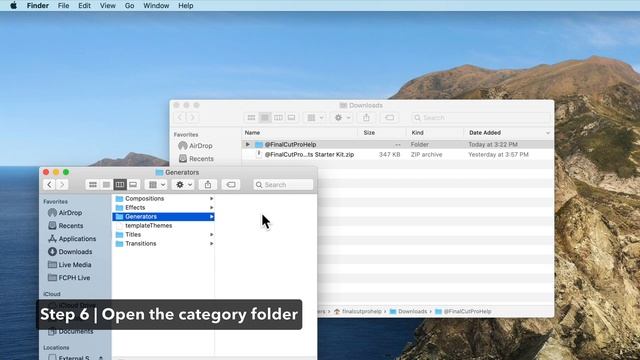
Task: Open the Window menu
Action: coord(156,6)
